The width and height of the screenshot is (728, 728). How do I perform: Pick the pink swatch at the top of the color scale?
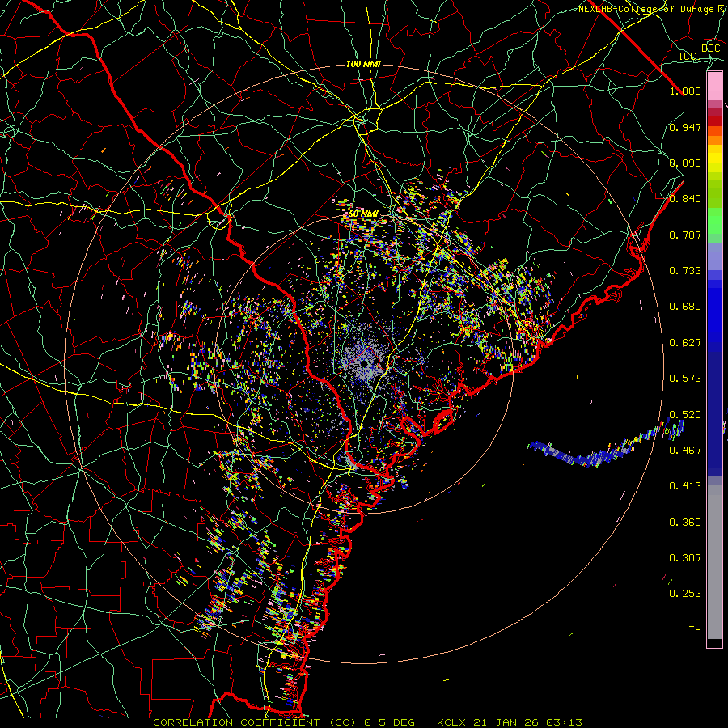(x=714, y=87)
